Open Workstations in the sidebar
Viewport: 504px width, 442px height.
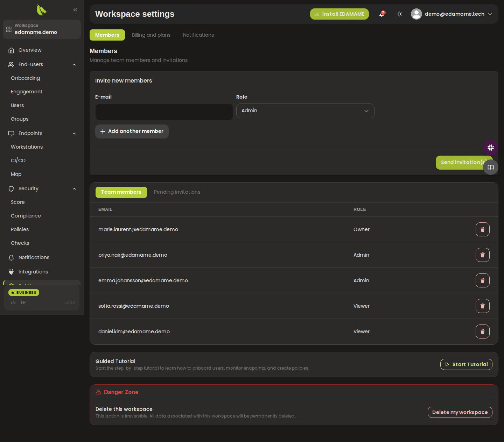coord(27,147)
